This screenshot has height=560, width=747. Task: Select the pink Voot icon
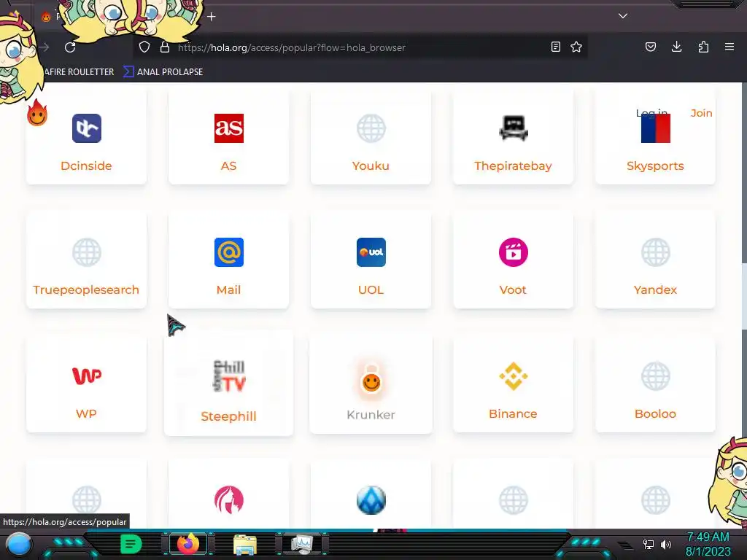[513, 252]
